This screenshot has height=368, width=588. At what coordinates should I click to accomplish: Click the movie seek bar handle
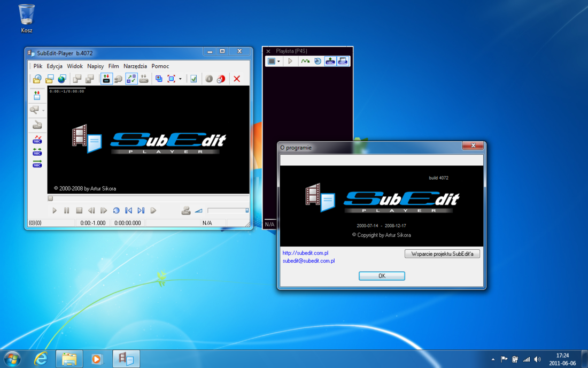click(x=50, y=198)
